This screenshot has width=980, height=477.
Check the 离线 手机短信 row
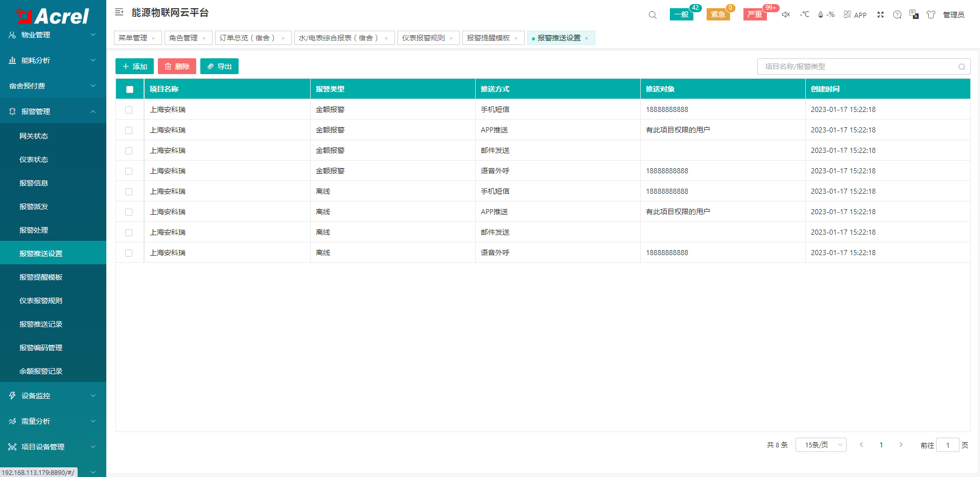[x=129, y=192]
